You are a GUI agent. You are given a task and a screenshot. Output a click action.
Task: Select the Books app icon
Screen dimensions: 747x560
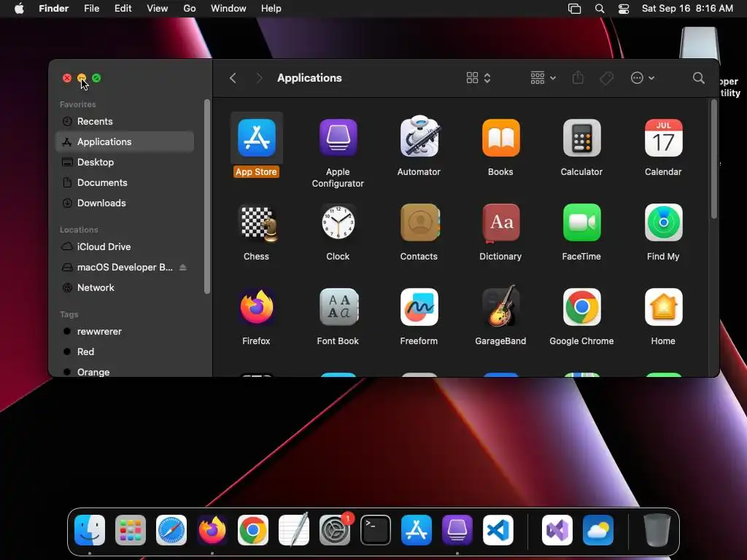click(500, 138)
